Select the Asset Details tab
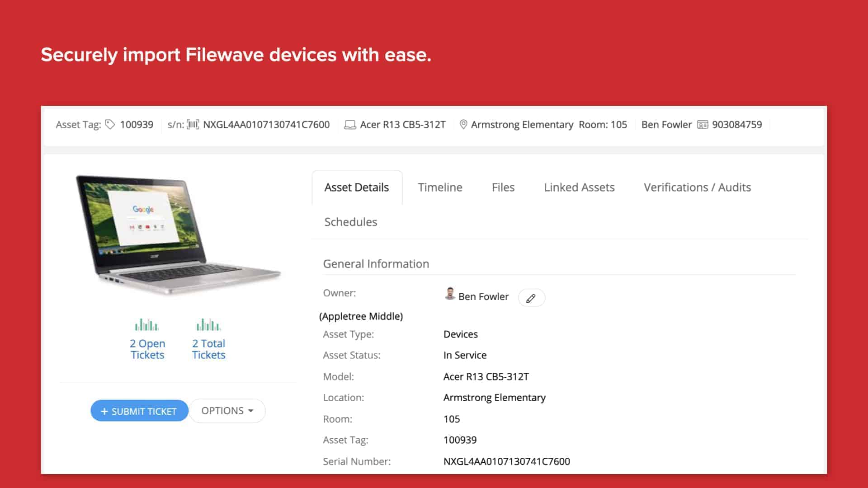The height and width of the screenshot is (488, 868). coord(357,187)
